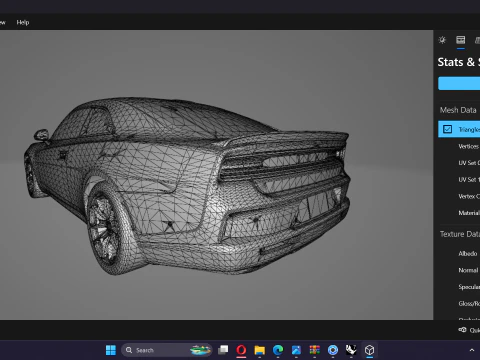480x360 pixels.
Task: Open Task View from the taskbar
Action: click(223, 350)
